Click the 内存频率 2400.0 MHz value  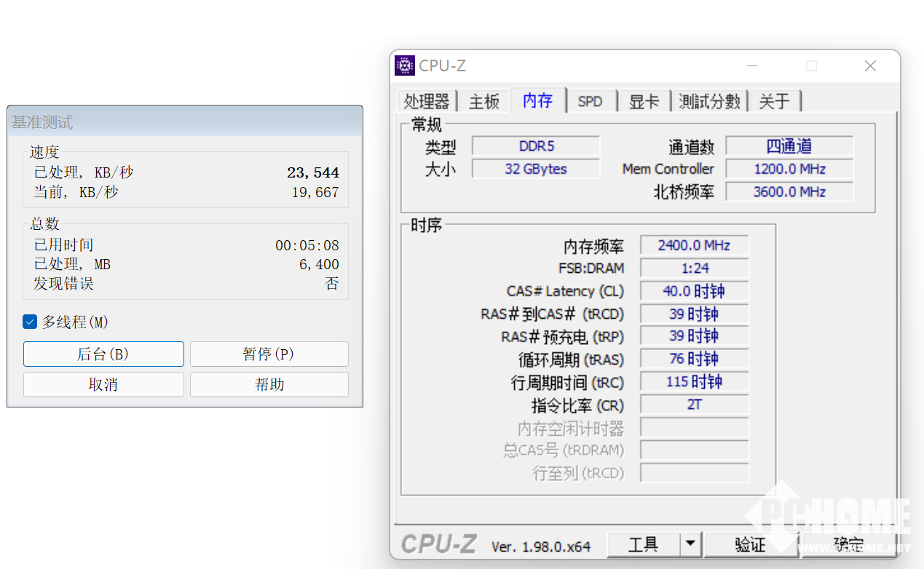(695, 246)
